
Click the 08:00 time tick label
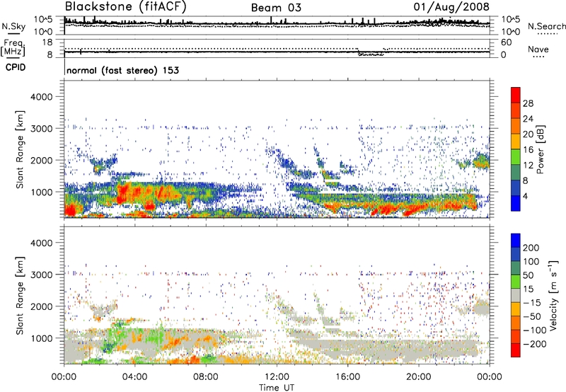[x=206, y=377]
